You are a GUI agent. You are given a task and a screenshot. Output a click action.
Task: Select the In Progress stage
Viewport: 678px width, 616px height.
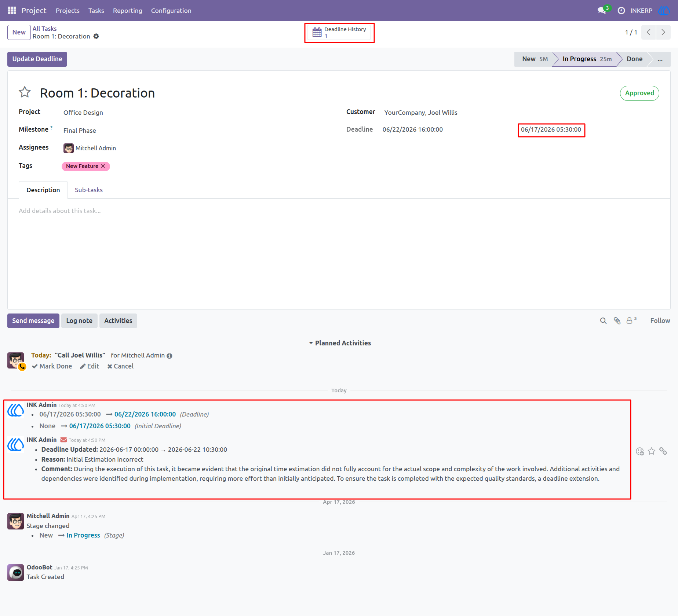587,59
